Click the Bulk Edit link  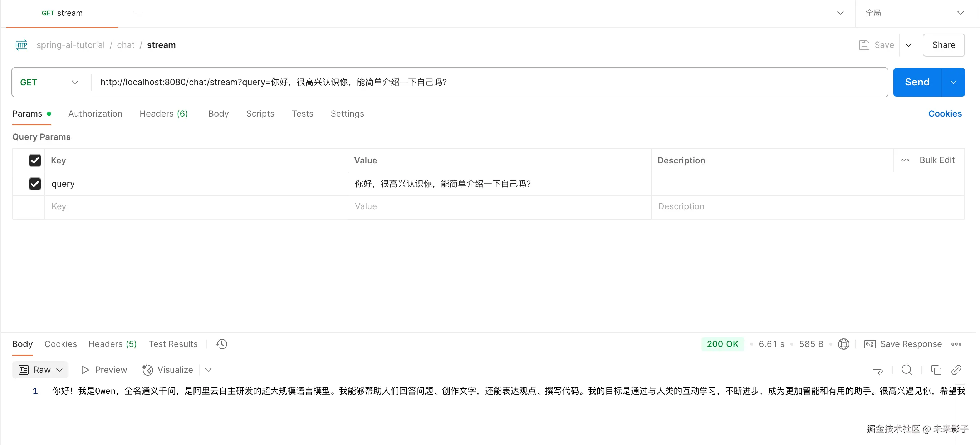(937, 160)
